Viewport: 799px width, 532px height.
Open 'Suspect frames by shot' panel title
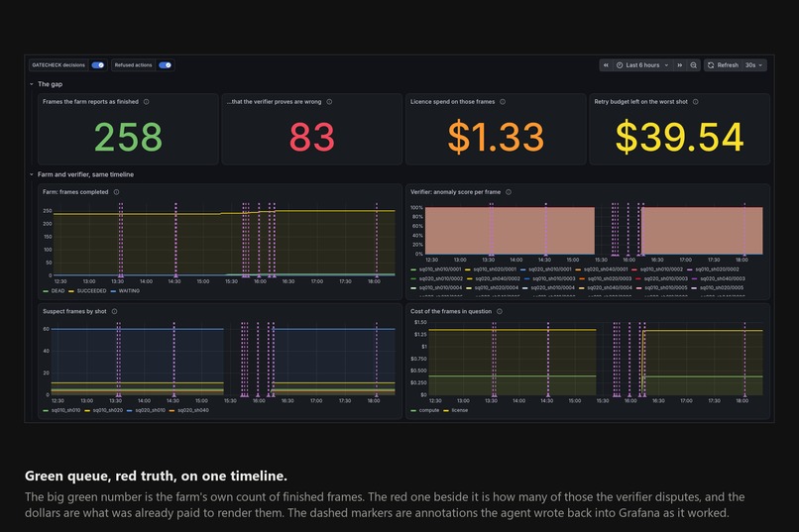[74, 311]
